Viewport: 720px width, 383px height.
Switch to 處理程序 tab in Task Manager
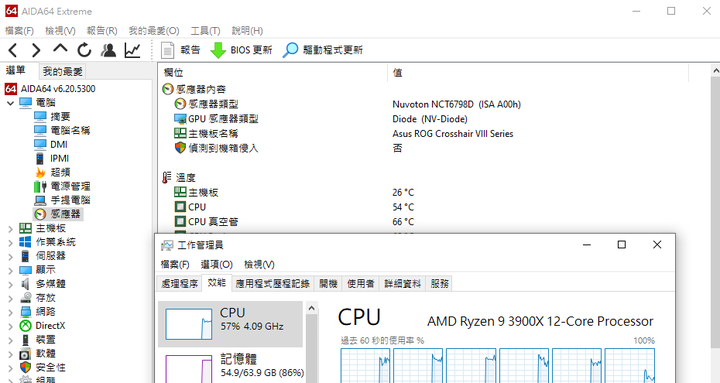pos(180,284)
